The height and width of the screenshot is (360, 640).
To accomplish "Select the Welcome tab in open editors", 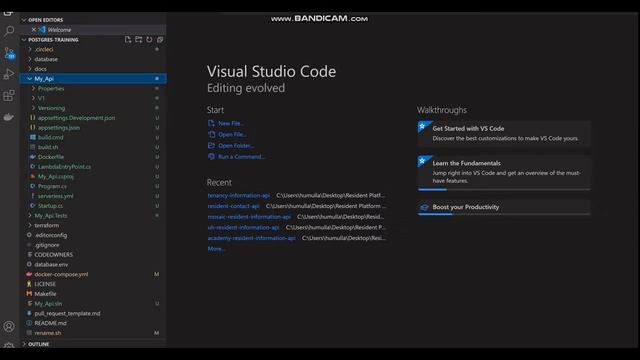I will point(93,30).
